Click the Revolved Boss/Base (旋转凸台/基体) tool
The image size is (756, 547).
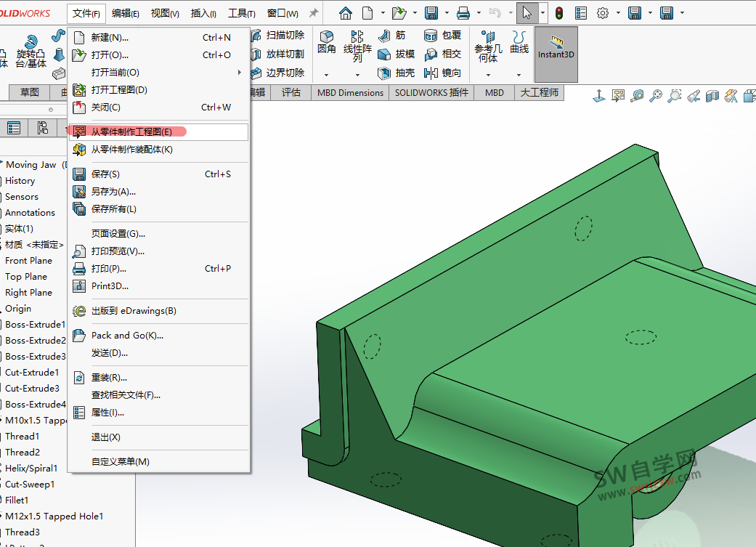(31, 51)
